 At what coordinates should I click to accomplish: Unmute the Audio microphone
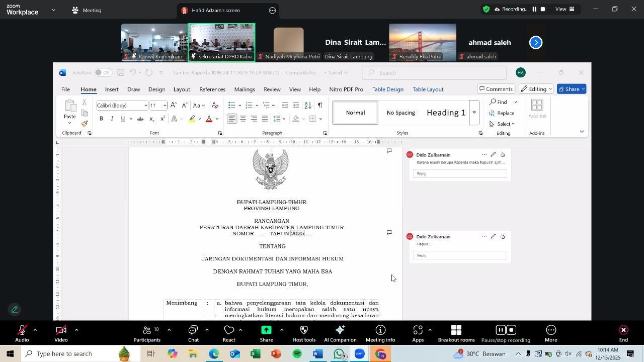[22, 333]
